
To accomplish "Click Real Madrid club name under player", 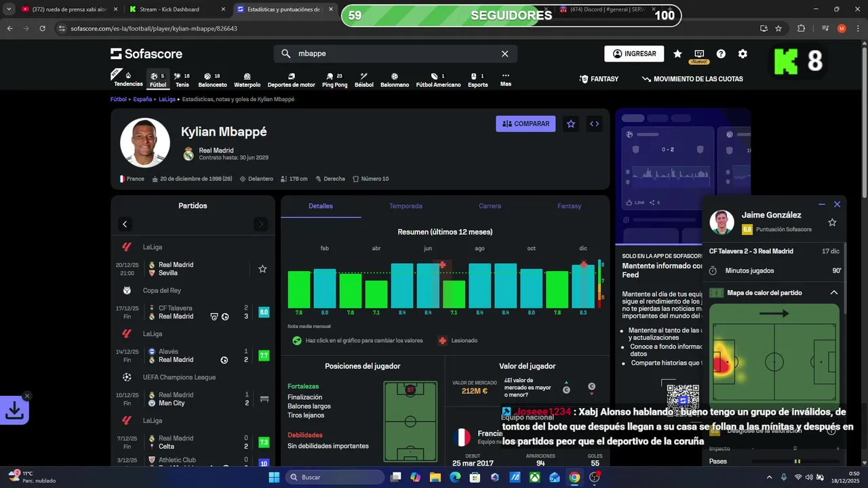I will tap(216, 150).
